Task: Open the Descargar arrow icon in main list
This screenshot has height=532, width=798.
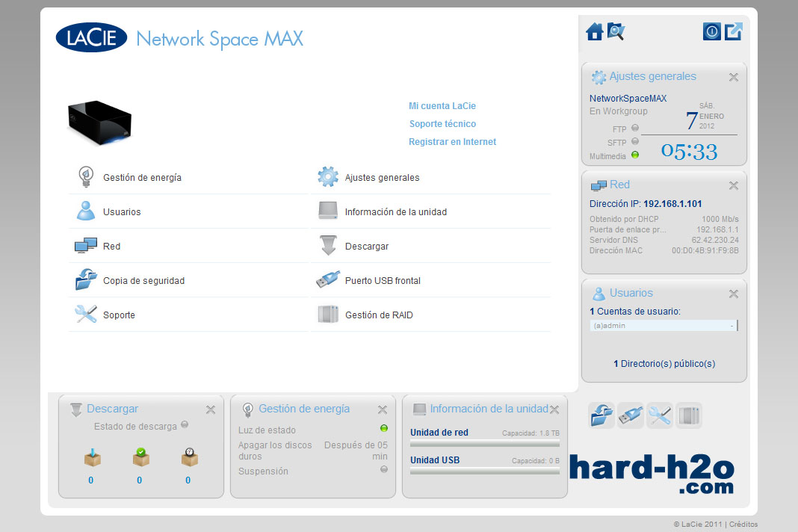Action: (x=328, y=245)
